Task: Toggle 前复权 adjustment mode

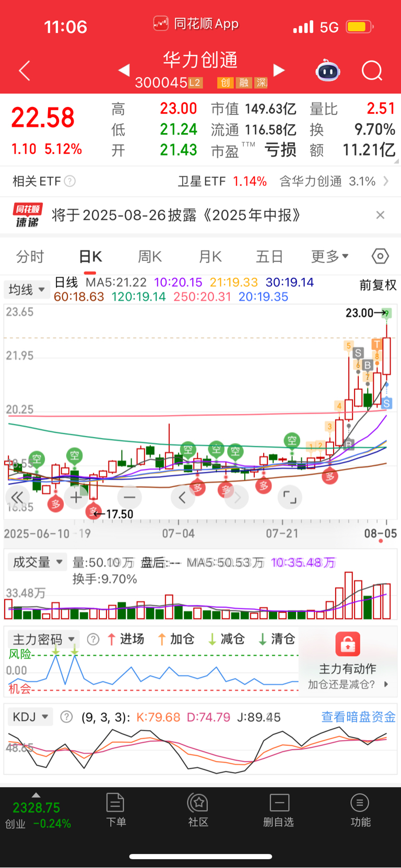Action: click(378, 285)
